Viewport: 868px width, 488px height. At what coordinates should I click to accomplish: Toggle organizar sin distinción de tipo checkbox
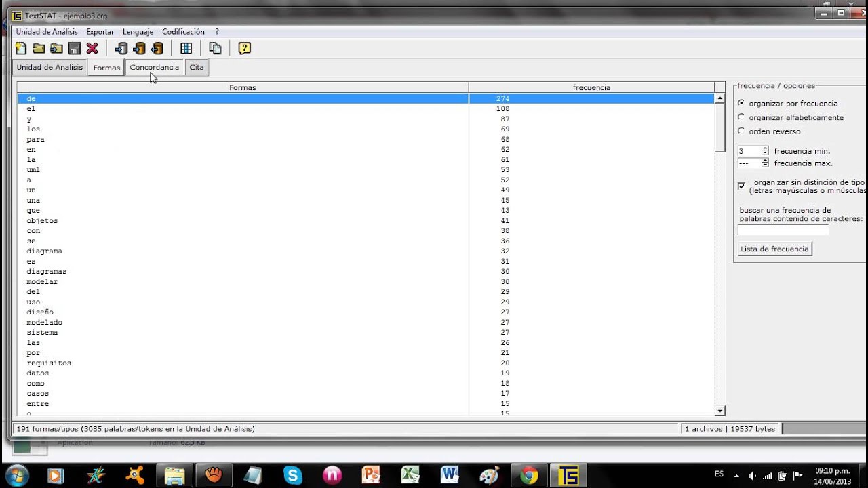click(741, 185)
